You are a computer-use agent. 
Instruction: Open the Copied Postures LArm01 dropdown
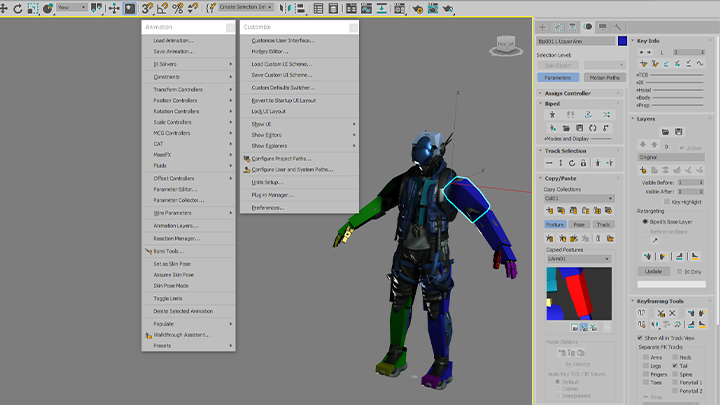[578, 259]
